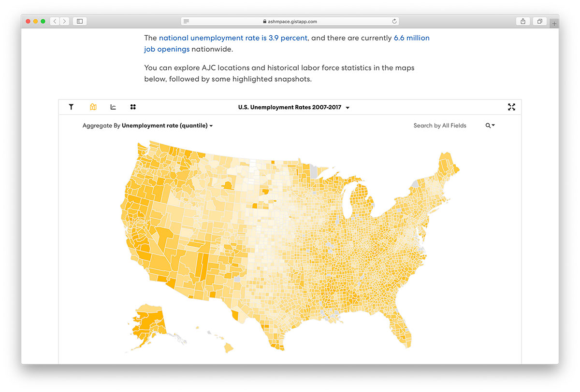Open the filter funnel icon
This screenshot has width=580, height=392.
point(71,107)
